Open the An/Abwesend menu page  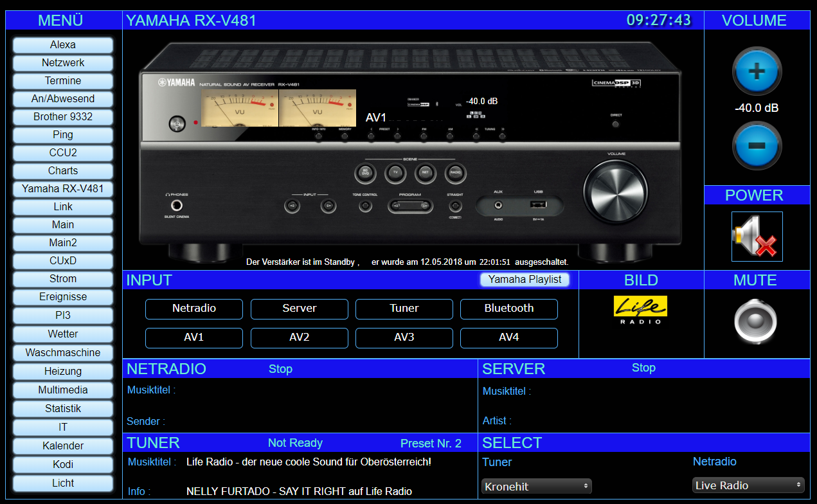click(x=63, y=99)
